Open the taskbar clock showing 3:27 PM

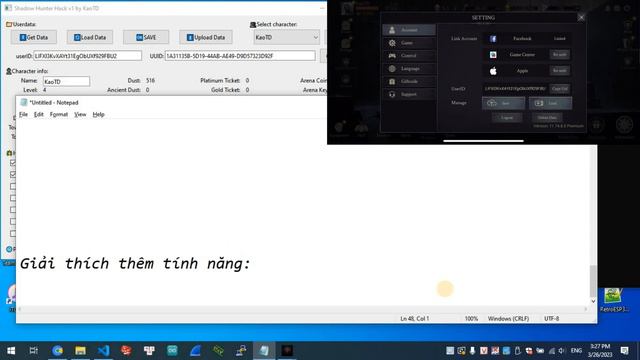(600, 351)
